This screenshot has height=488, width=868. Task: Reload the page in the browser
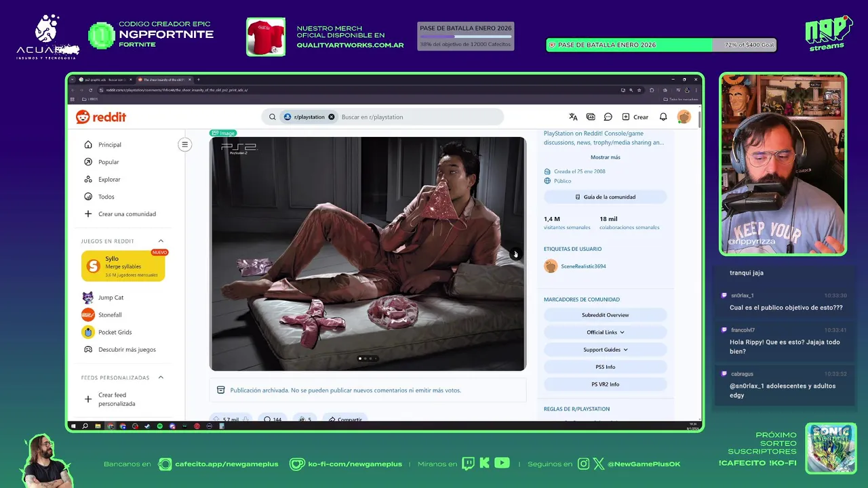coord(91,89)
